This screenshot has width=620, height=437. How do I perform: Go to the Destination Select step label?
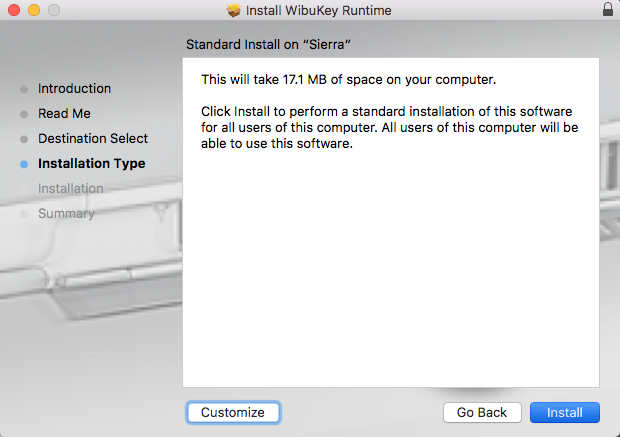(93, 139)
